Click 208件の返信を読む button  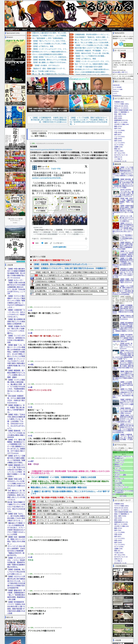pyautogui.click(x=60, y=247)
